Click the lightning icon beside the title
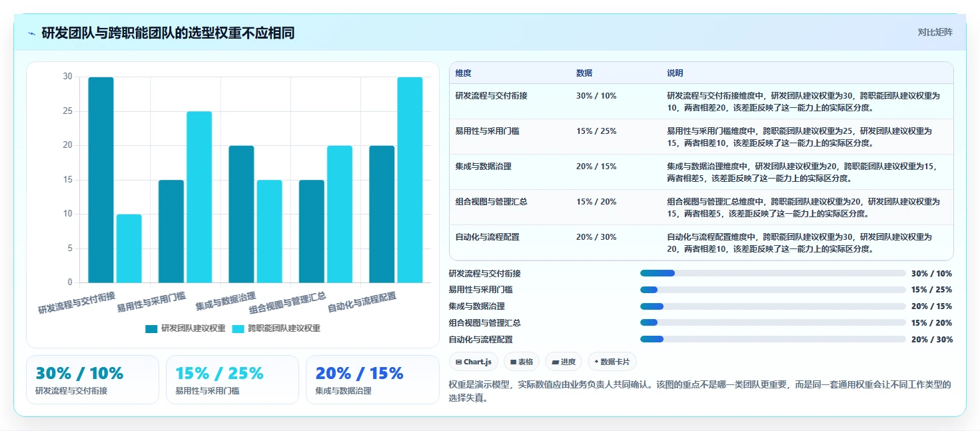 (32, 33)
